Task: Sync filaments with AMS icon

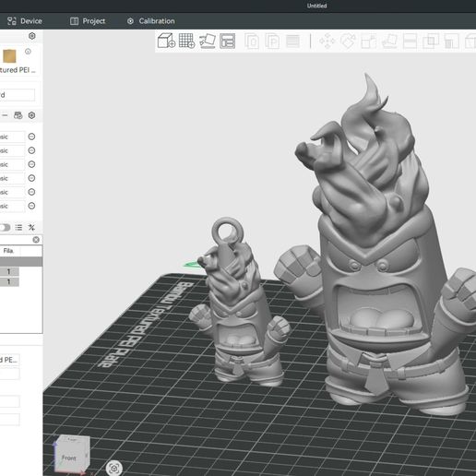Action: [18, 115]
